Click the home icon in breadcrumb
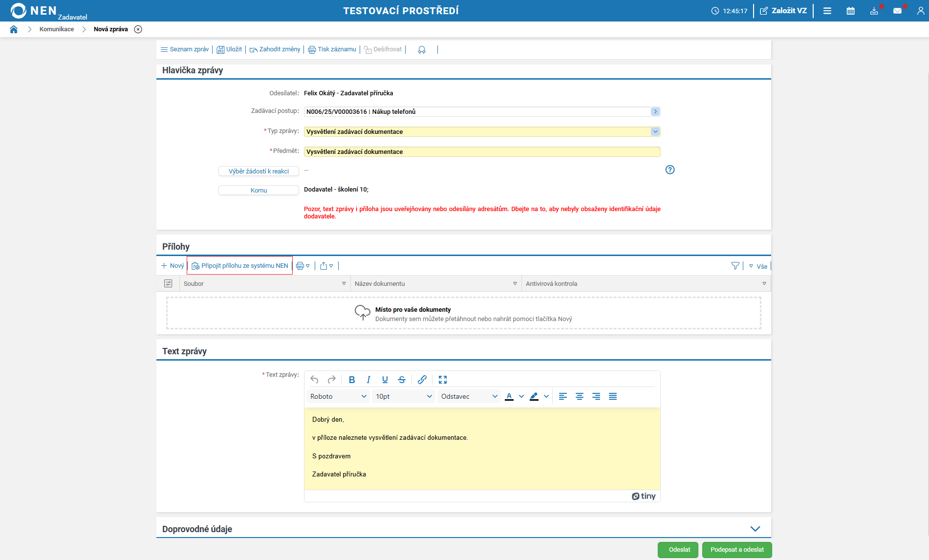929x560 pixels. tap(14, 29)
